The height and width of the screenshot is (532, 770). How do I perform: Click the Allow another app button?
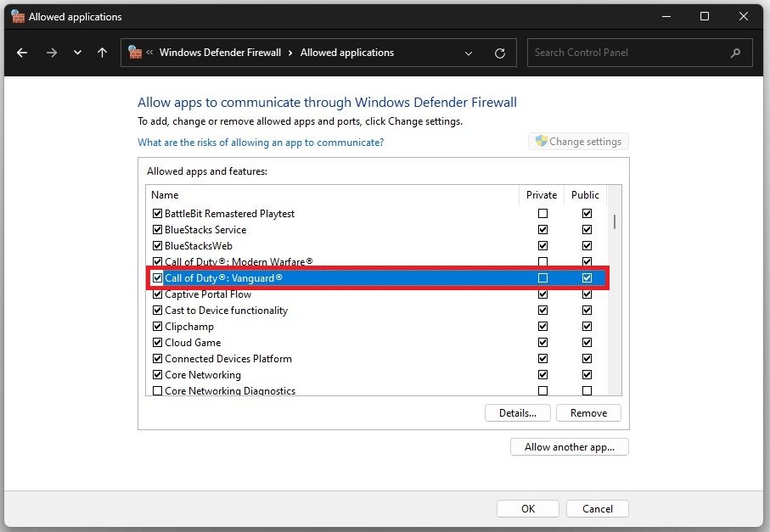pyautogui.click(x=569, y=447)
